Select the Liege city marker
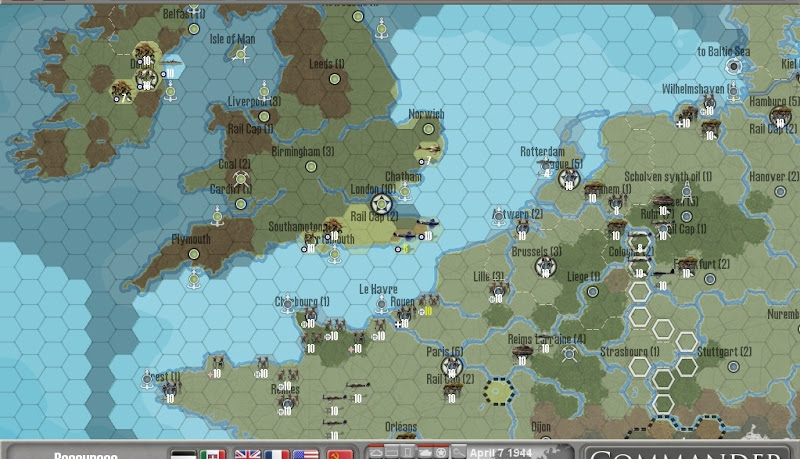The width and height of the screenshot is (800, 459). (x=592, y=291)
